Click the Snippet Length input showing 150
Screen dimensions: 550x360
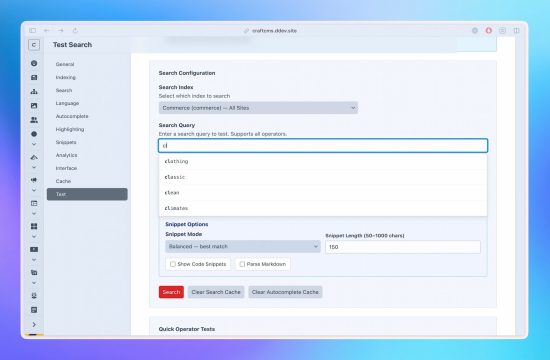click(403, 247)
